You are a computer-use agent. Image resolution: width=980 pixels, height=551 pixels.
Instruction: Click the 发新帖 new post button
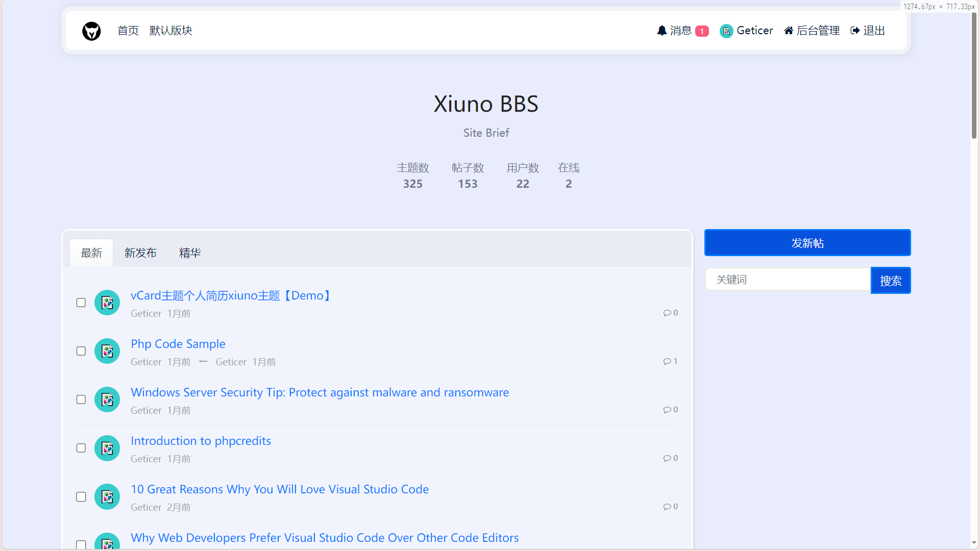pyautogui.click(x=807, y=243)
